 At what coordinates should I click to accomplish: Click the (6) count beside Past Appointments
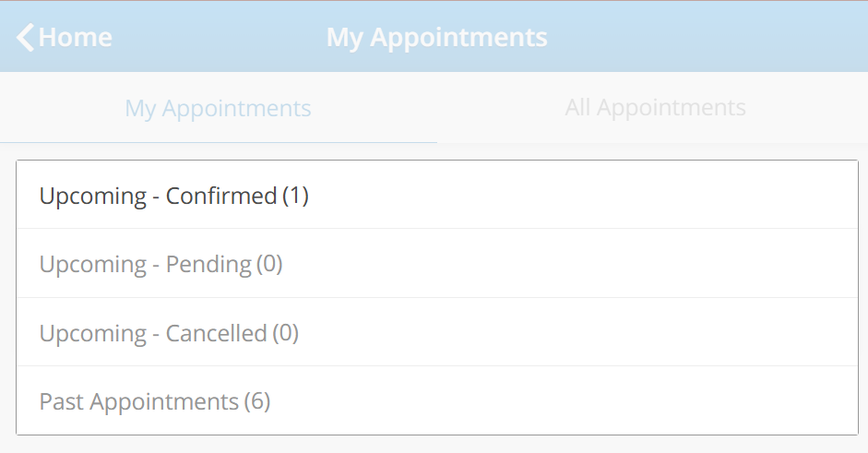[256, 402]
